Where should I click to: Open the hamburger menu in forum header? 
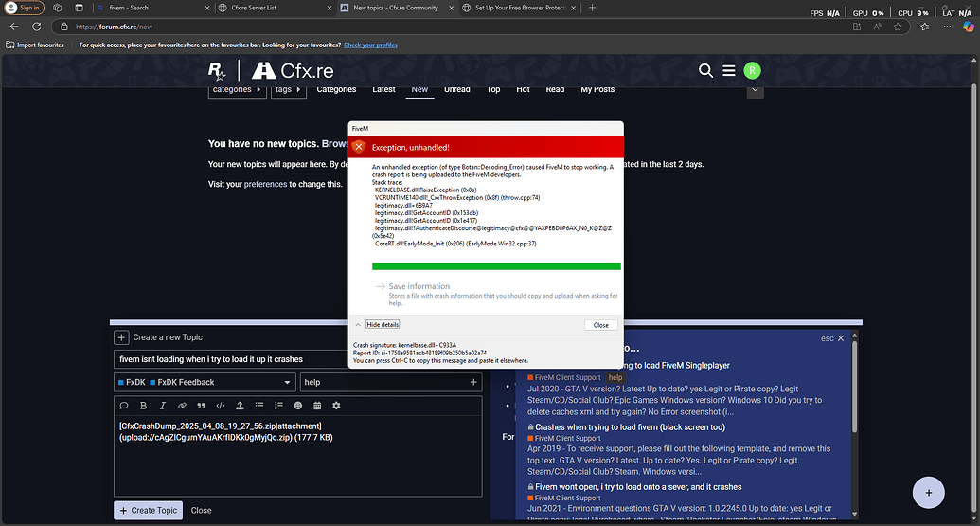point(728,70)
